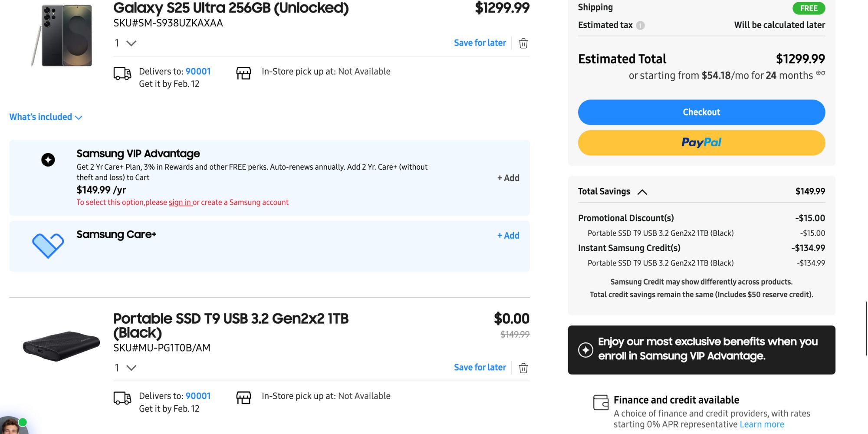Open Learn more finance link
This screenshot has height=434, width=868.
(x=762, y=424)
